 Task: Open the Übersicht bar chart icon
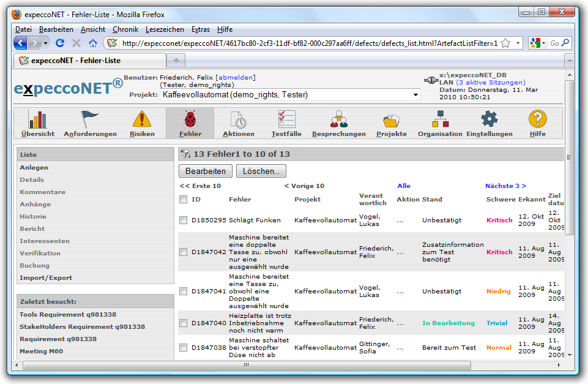[38, 119]
